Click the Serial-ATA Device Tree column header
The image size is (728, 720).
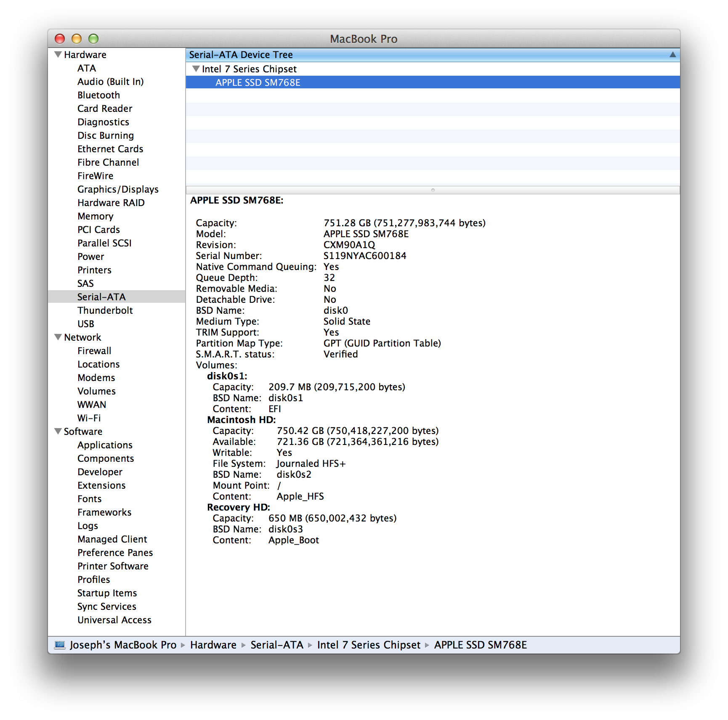[433, 55]
